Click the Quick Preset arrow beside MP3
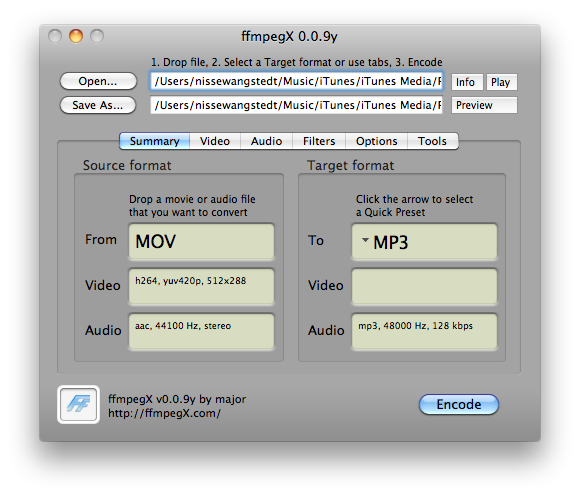The image size is (580, 496). pyautogui.click(x=365, y=240)
